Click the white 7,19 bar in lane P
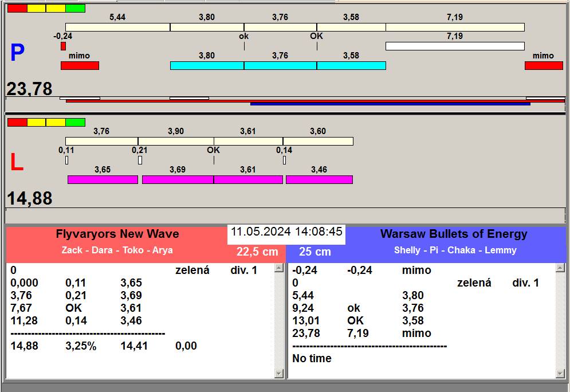 (455, 46)
